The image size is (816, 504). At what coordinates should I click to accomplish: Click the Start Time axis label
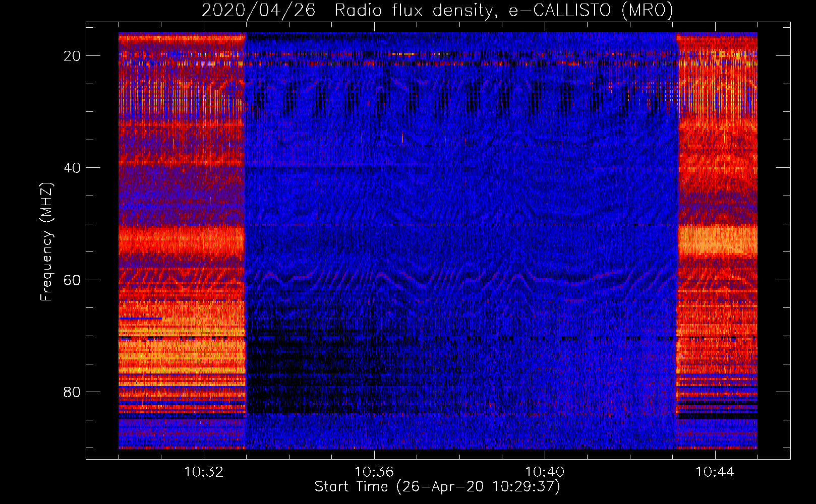tap(437, 487)
